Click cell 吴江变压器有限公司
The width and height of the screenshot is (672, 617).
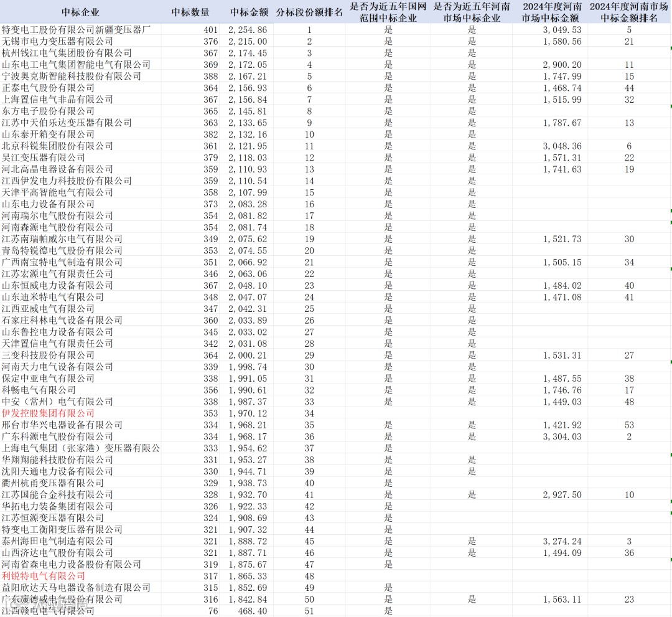(x=43, y=158)
